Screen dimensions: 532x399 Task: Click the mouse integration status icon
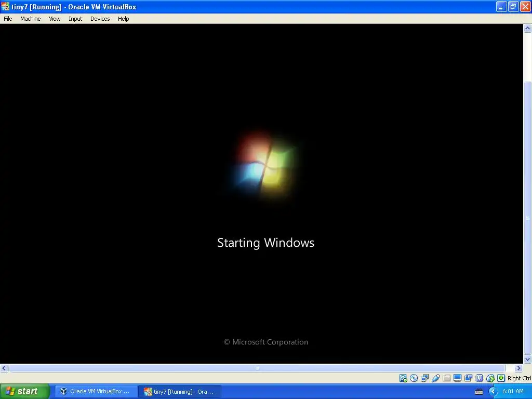click(490, 378)
